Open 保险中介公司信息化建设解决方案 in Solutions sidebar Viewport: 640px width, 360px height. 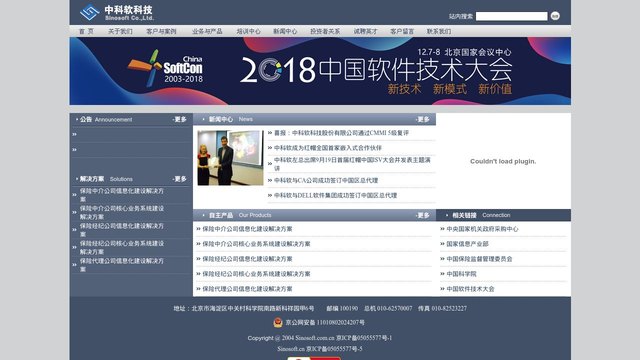(x=122, y=195)
